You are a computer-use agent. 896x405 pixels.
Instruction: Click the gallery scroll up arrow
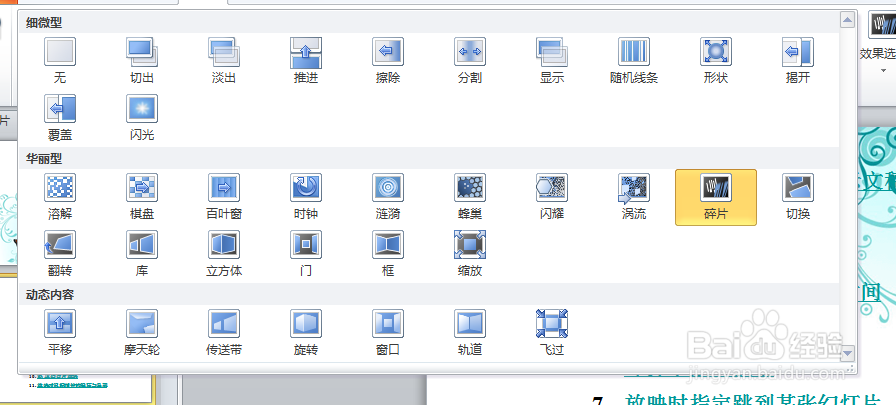(847, 21)
